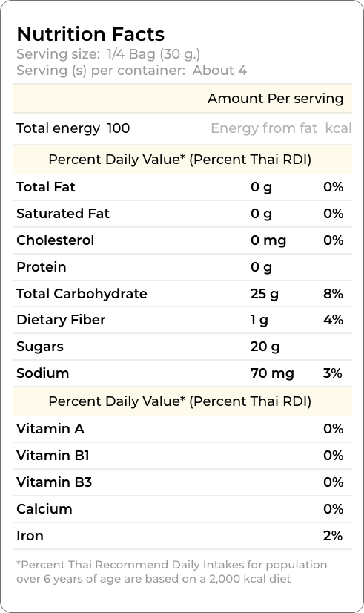Click the Nutrition Facts heading
Screen dimensions: 364x613
(x=90, y=34)
